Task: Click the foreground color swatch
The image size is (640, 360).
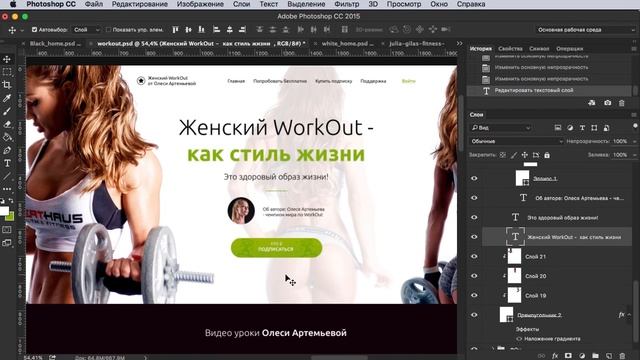Action: point(4,211)
